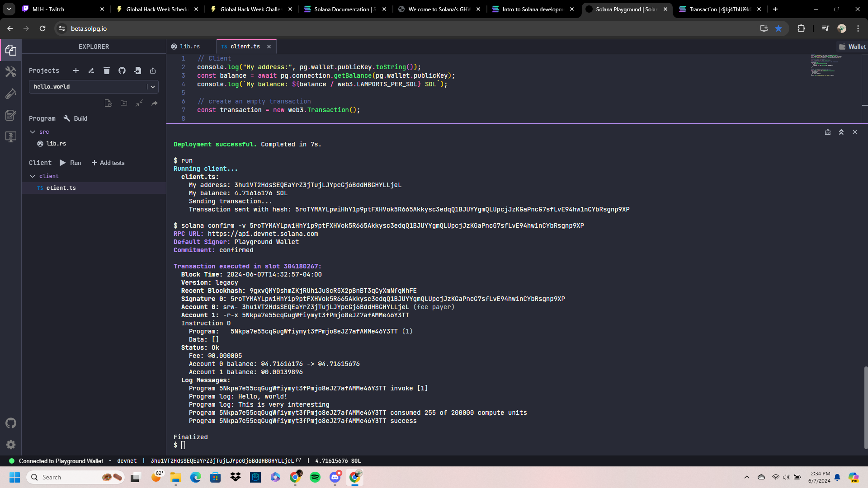This screenshot has width=868, height=488.
Task: Open hello_world project dropdown
Action: (94, 87)
